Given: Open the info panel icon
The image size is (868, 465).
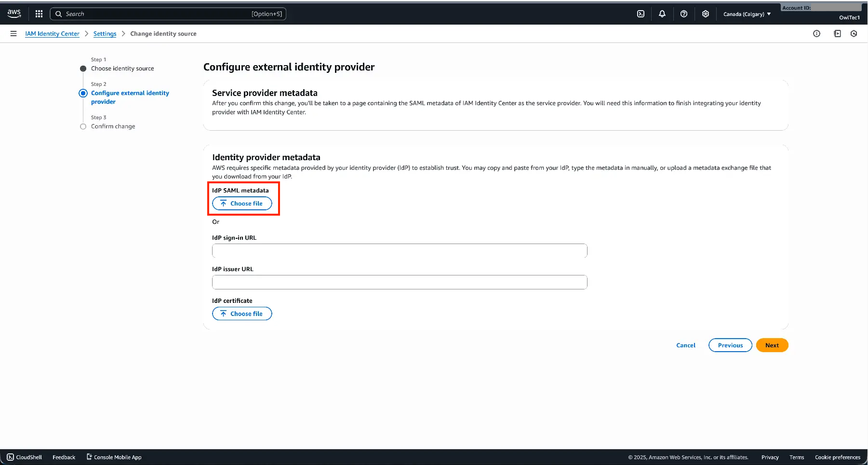Looking at the screenshot, I should pos(816,34).
